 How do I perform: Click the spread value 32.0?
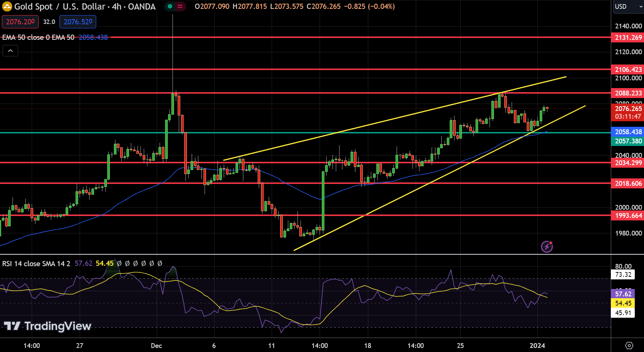(x=49, y=22)
